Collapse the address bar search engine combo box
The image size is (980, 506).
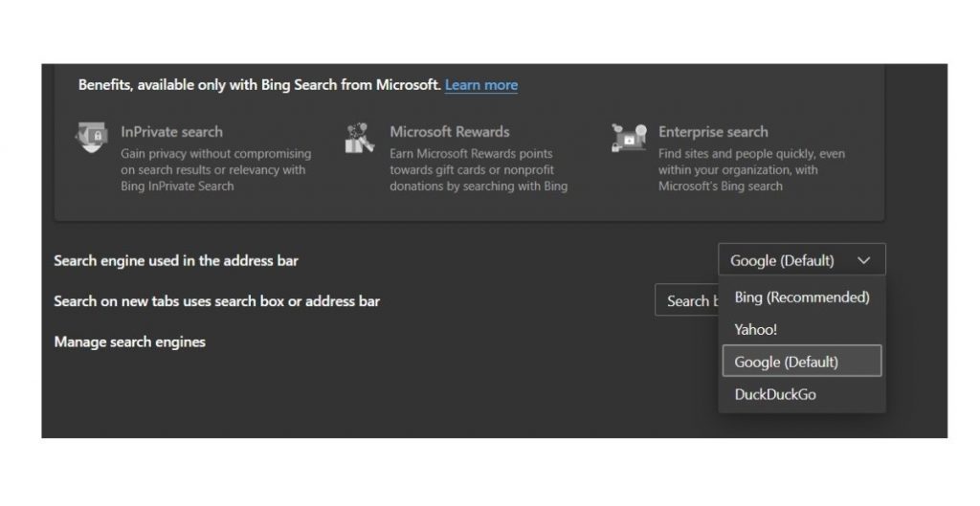(801, 260)
